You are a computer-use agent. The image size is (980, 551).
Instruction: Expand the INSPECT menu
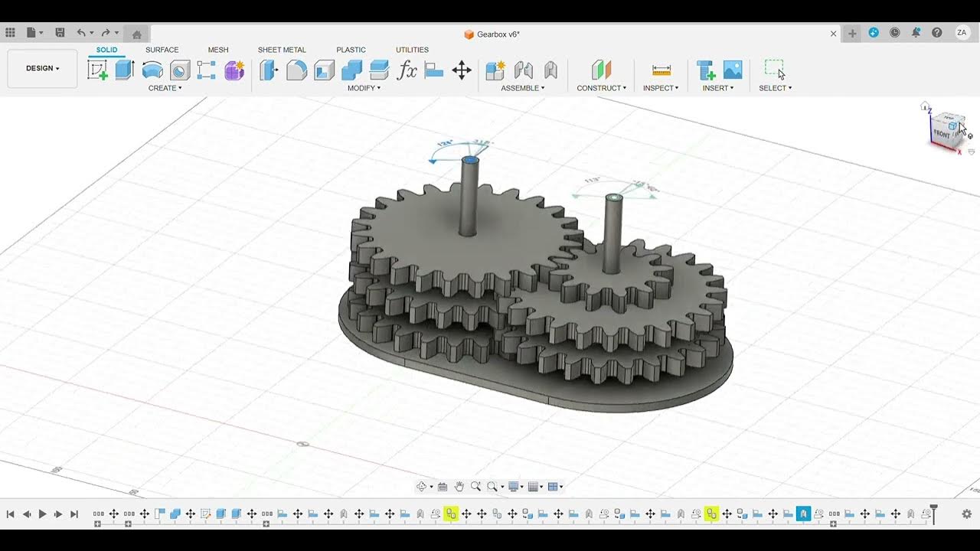(x=661, y=88)
